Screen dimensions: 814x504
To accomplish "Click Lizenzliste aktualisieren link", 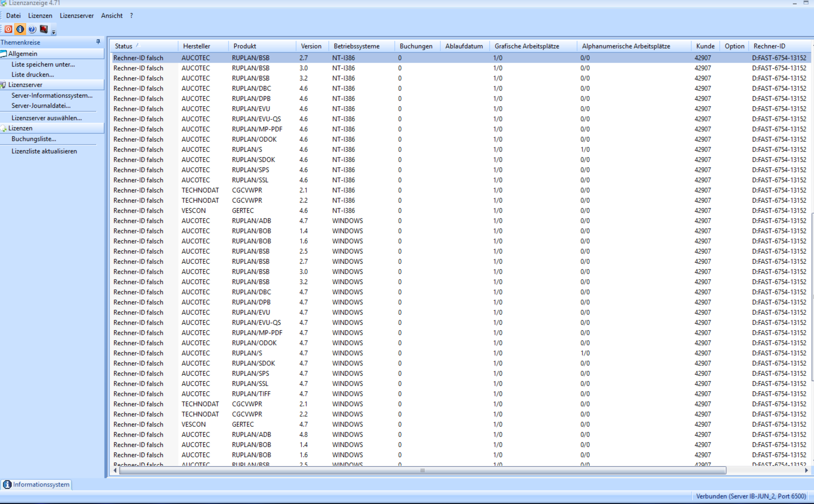I will tap(44, 151).
